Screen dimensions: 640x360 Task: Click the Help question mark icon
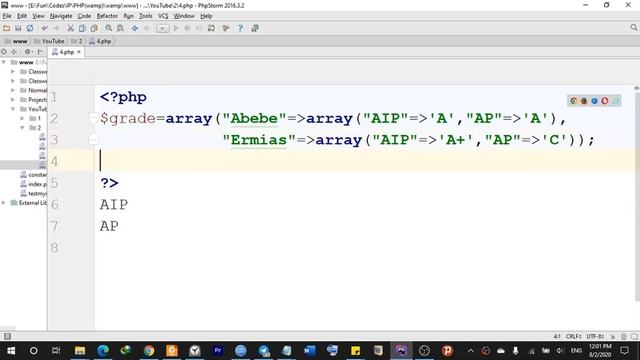tap(240, 28)
